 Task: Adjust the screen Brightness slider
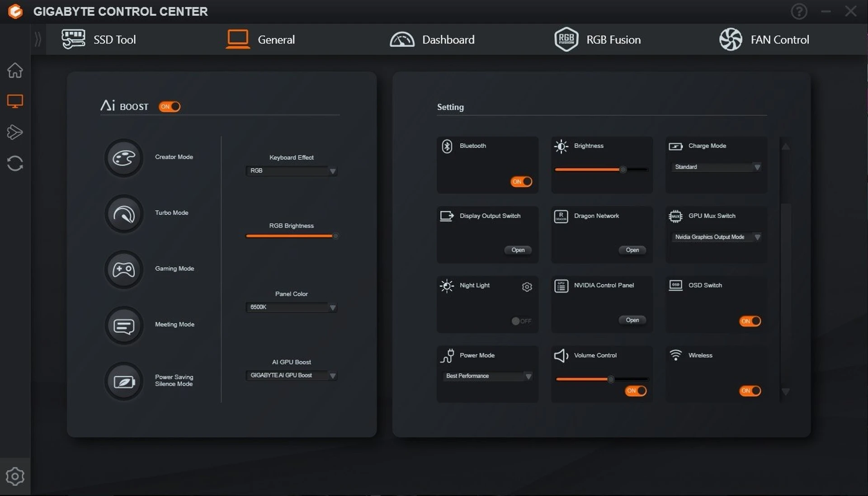601,170
